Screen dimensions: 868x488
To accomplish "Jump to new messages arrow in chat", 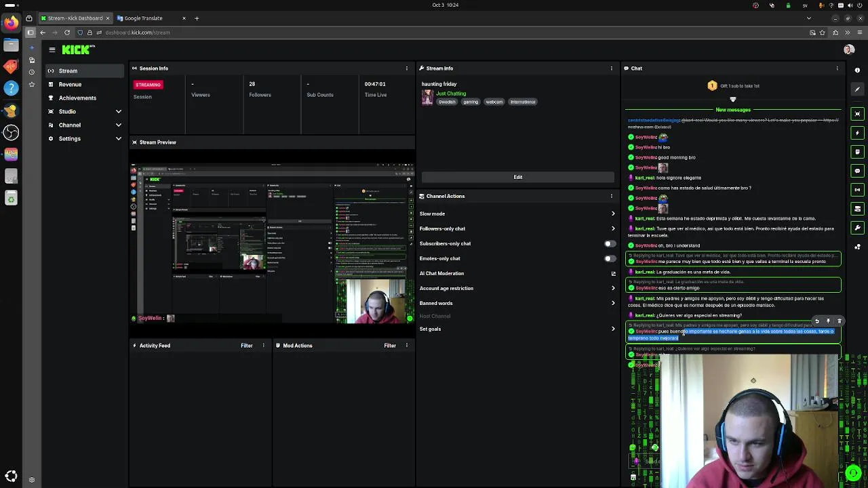I will pyautogui.click(x=733, y=100).
